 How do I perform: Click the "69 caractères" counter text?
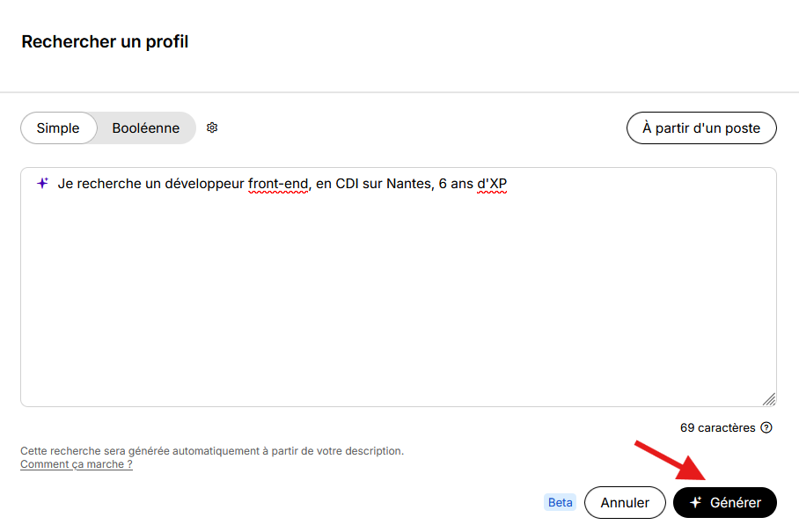click(717, 427)
